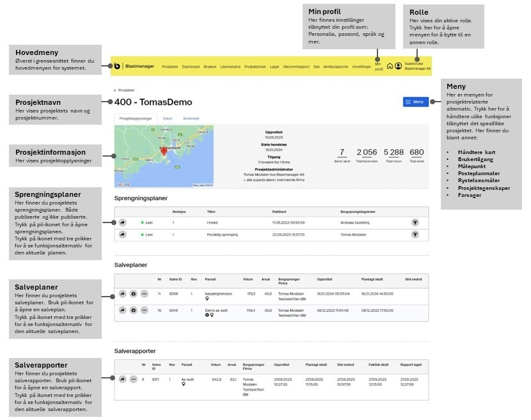This screenshot has height=420, width=531.
Task: Switch to the Boremeter tab
Action: click(x=191, y=118)
